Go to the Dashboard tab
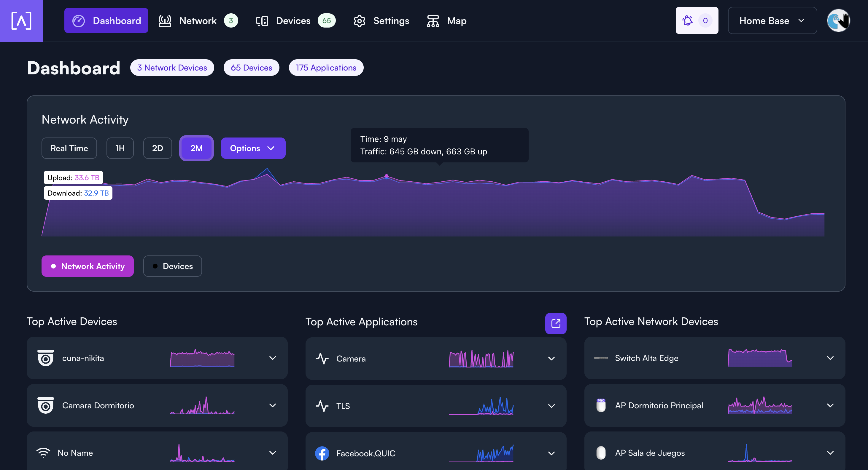This screenshot has height=470, width=868. coord(106,20)
